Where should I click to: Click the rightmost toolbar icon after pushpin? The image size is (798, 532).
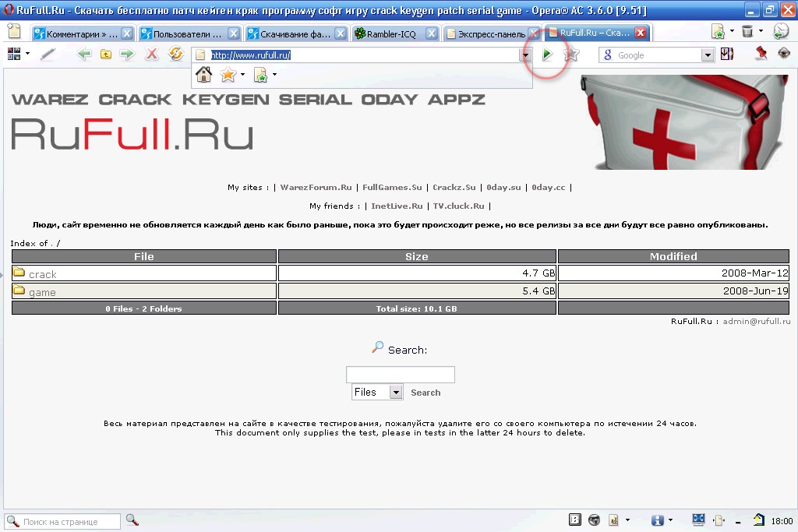(784, 53)
